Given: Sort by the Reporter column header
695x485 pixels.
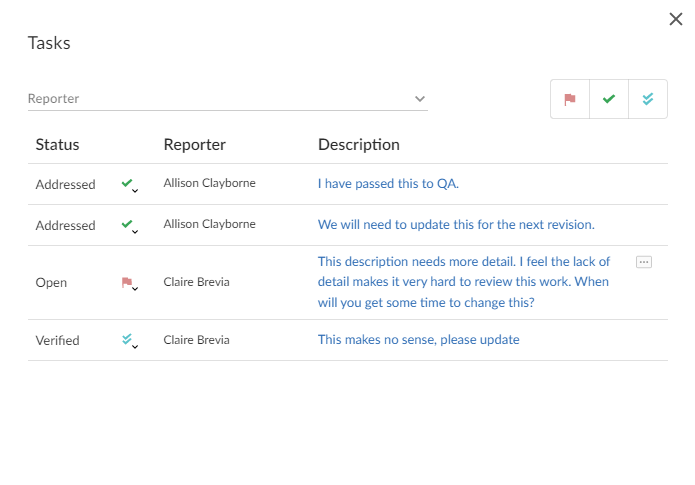Looking at the screenshot, I should click(x=194, y=145).
